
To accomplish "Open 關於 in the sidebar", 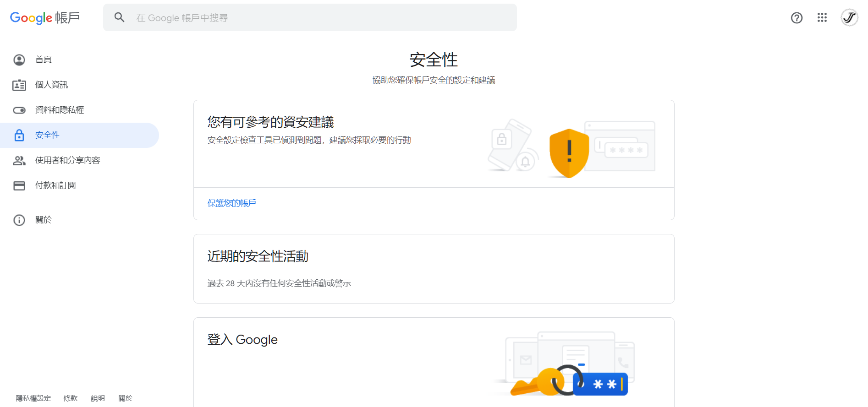I will (79, 220).
